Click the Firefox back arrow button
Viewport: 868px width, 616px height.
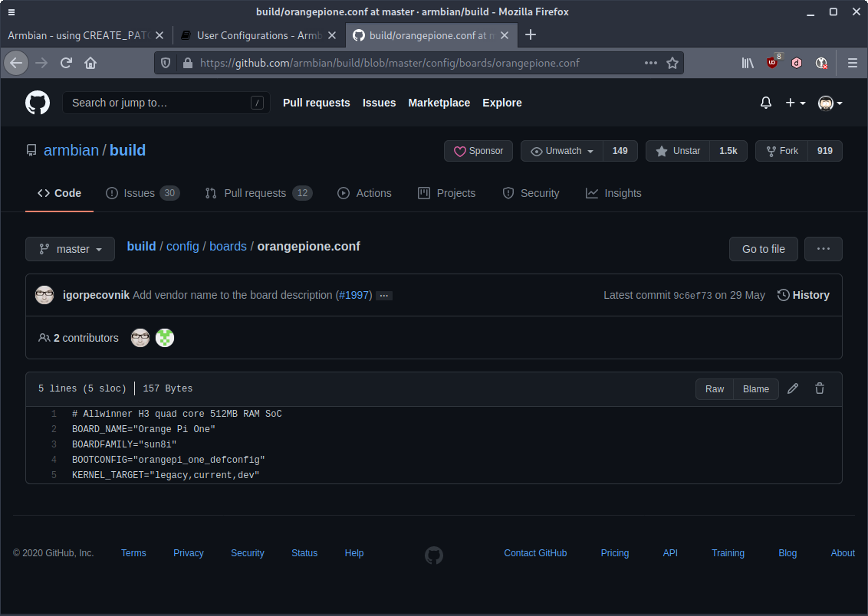(16, 63)
